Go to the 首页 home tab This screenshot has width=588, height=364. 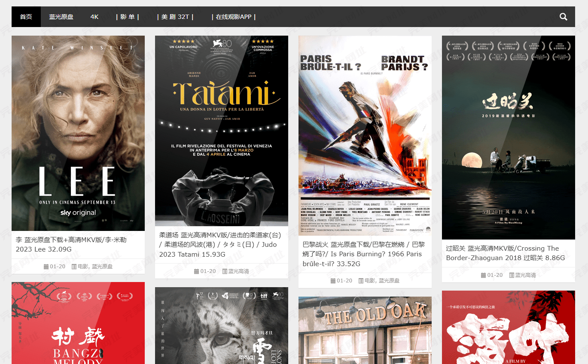click(26, 17)
